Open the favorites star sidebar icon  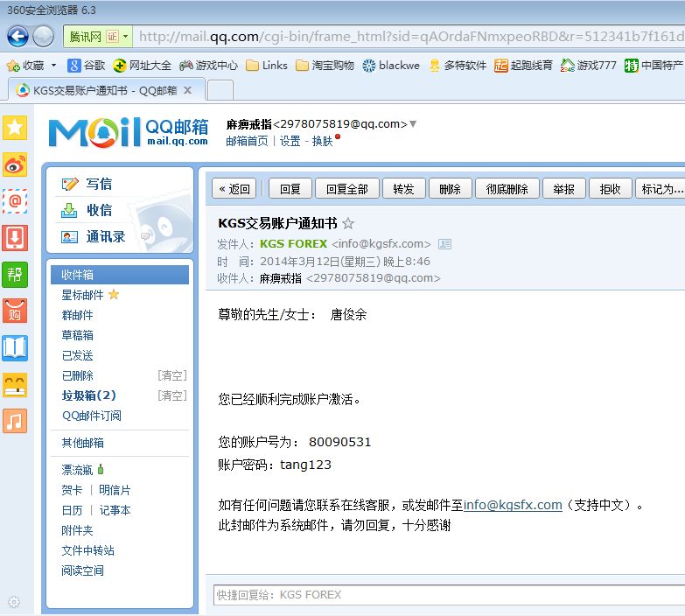click(15, 128)
